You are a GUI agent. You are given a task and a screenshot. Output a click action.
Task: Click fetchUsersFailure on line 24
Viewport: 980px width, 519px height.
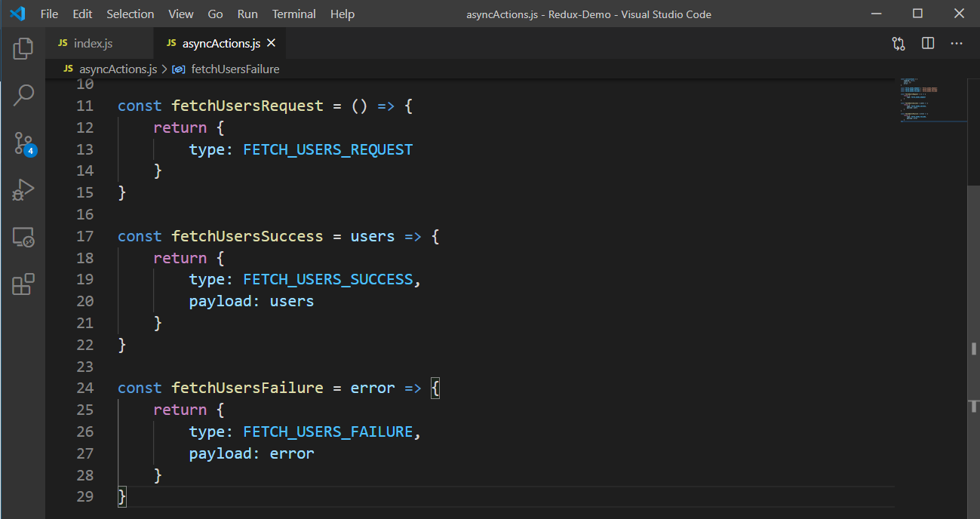247,388
